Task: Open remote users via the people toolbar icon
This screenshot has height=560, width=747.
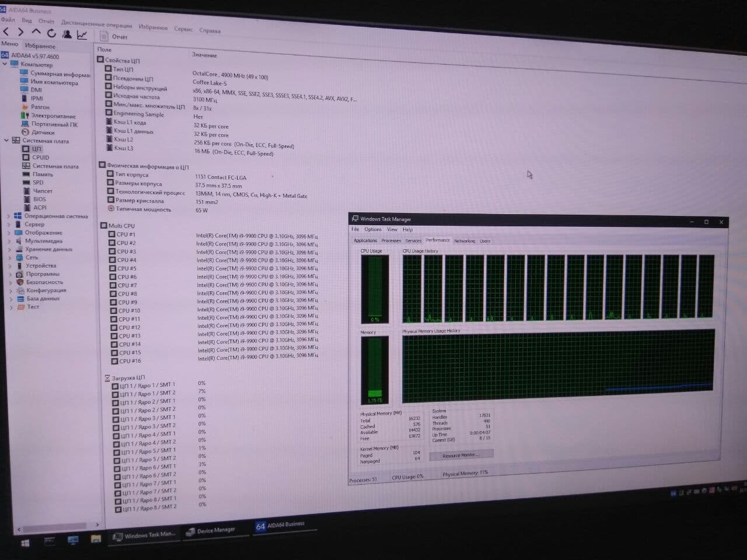Action: pyautogui.click(x=67, y=34)
